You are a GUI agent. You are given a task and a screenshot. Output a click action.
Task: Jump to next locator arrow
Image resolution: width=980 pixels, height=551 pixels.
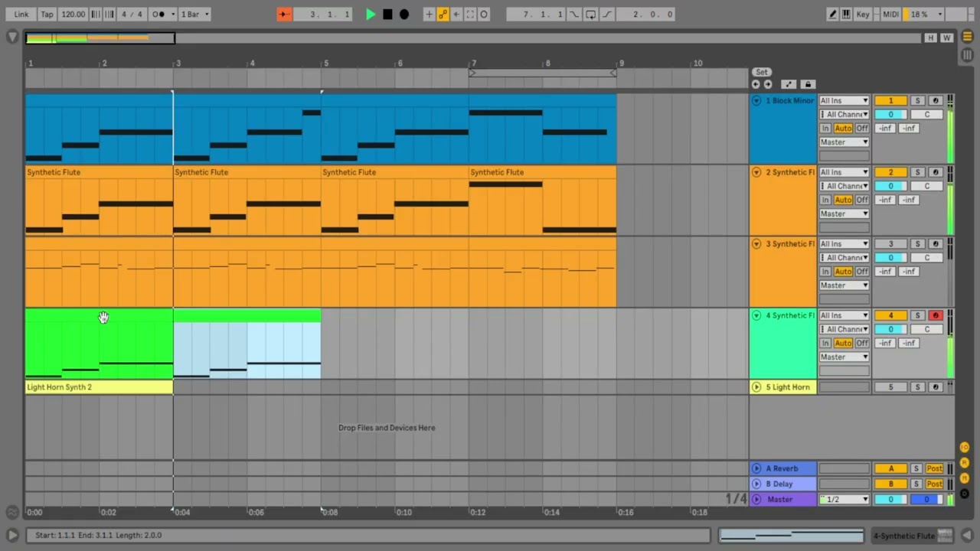coord(768,84)
